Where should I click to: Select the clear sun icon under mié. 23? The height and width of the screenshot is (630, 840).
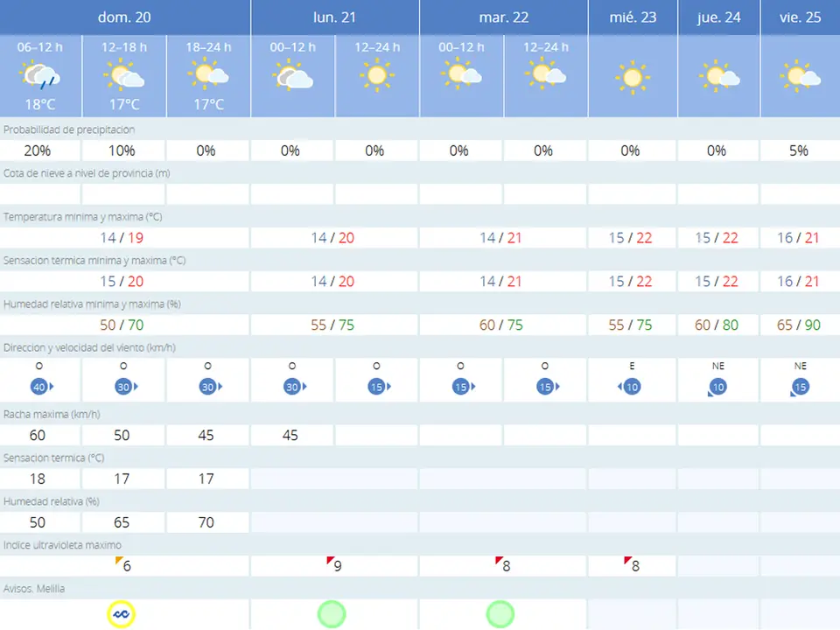pyautogui.click(x=633, y=78)
